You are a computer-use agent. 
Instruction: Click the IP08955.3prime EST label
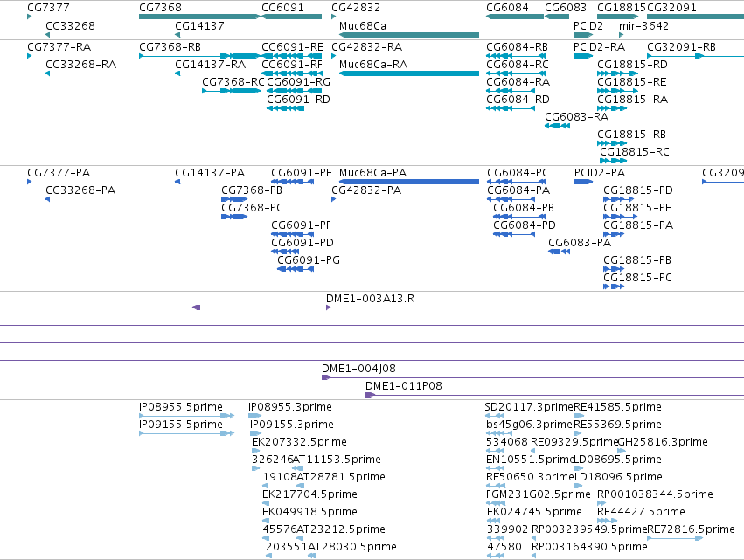point(290,407)
